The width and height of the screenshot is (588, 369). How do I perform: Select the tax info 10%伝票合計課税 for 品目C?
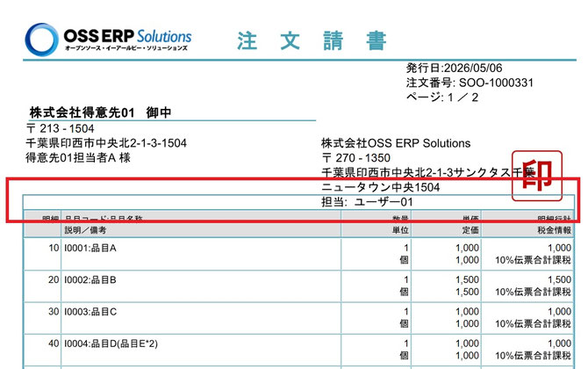533,324
